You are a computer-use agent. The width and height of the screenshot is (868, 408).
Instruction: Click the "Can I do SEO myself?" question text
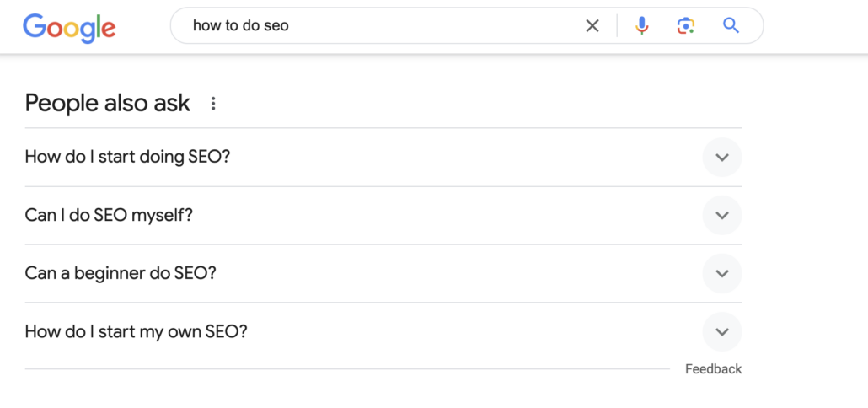109,215
